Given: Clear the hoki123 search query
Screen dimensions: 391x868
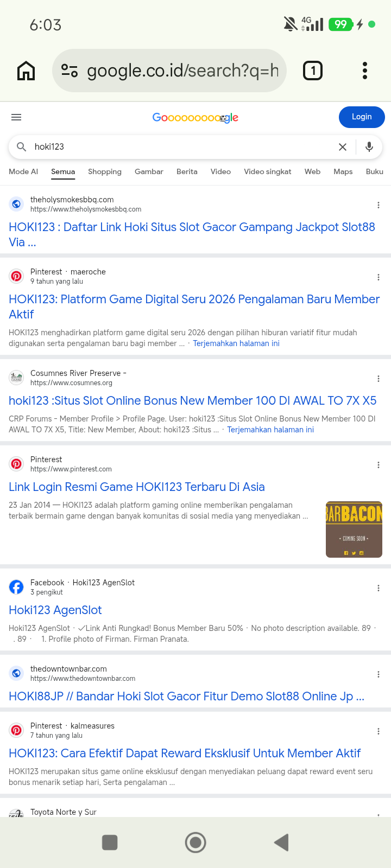Looking at the screenshot, I should (x=343, y=147).
